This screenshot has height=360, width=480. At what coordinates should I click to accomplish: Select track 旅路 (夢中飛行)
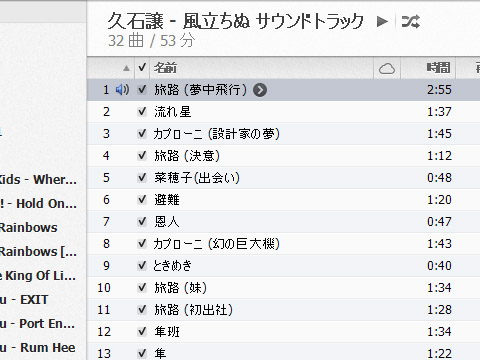(201, 90)
